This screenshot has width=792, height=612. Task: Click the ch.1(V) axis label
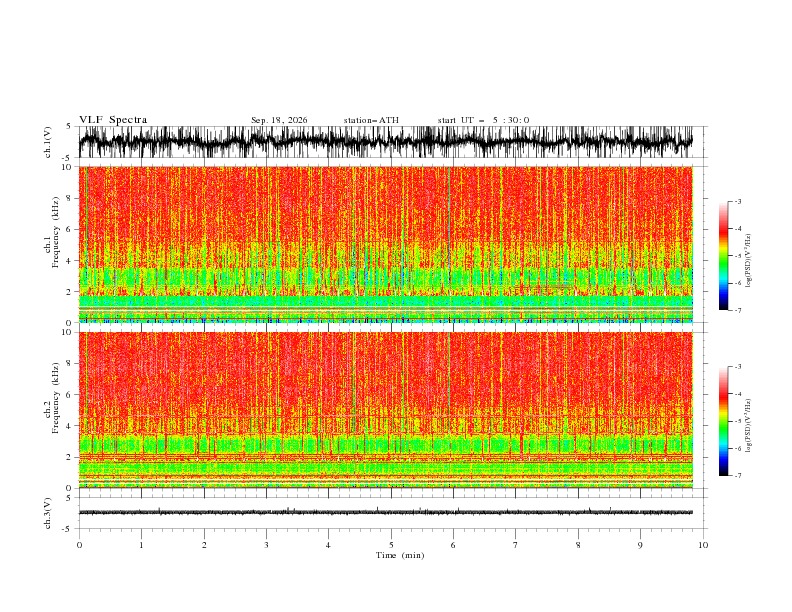(x=48, y=142)
